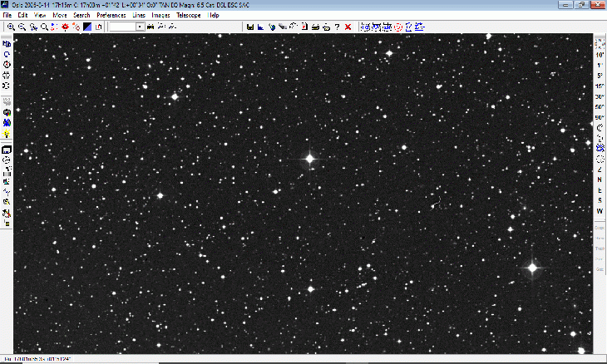Open the Telescope menu
The width and height of the screenshot is (607, 364).
189,15
